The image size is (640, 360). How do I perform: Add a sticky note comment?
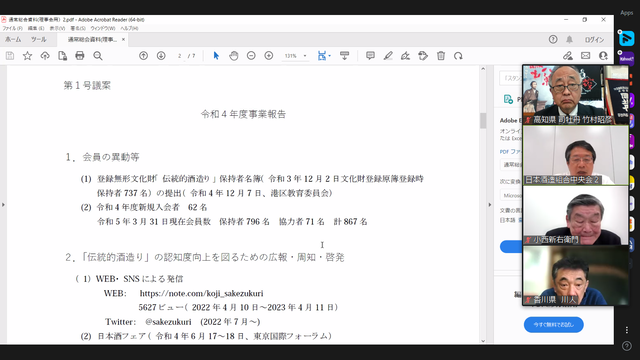coord(370,56)
